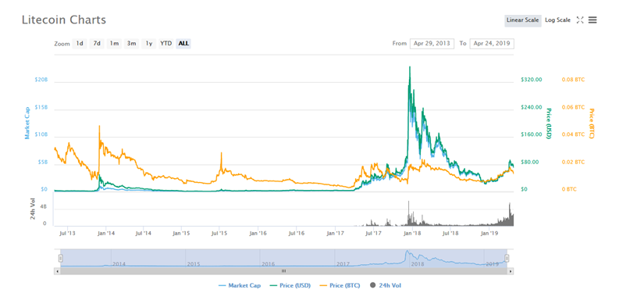Toggle Price (USD) series in legend
644x297 pixels.
[x=290, y=285]
